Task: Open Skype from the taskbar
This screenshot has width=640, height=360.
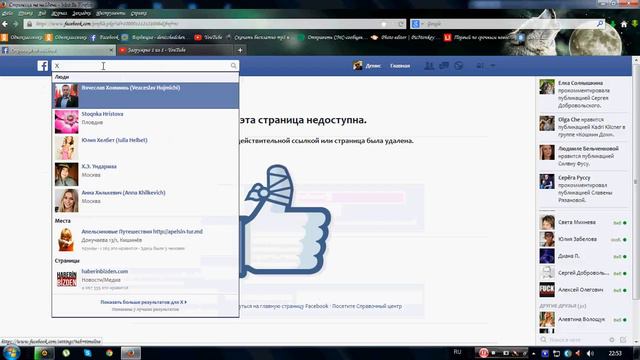Action: 87,353
